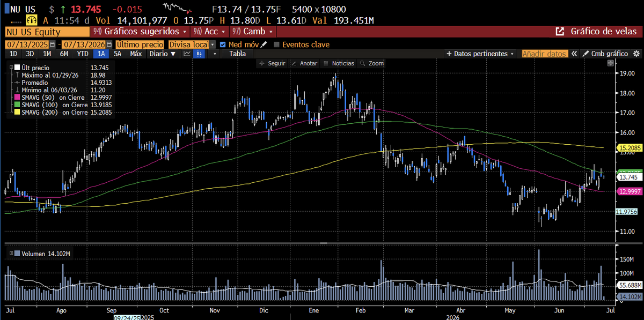This screenshot has width=644, height=320.
Task: Click the Volumen legend square icon
Action: click(x=18, y=254)
